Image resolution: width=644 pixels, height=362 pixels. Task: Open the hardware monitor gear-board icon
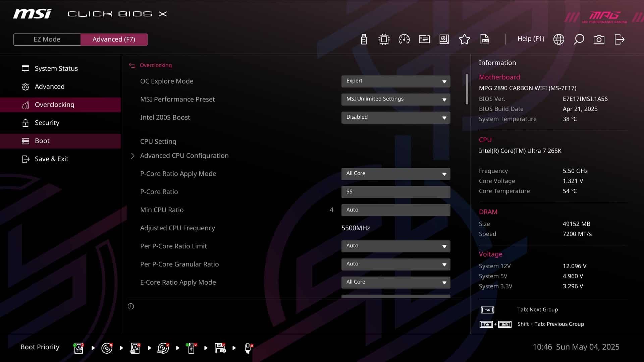pos(444,39)
